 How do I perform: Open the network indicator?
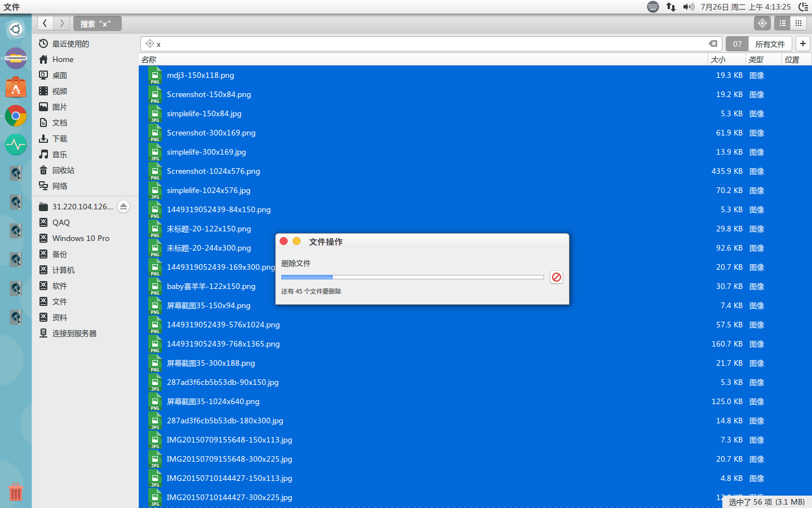pyautogui.click(x=671, y=7)
